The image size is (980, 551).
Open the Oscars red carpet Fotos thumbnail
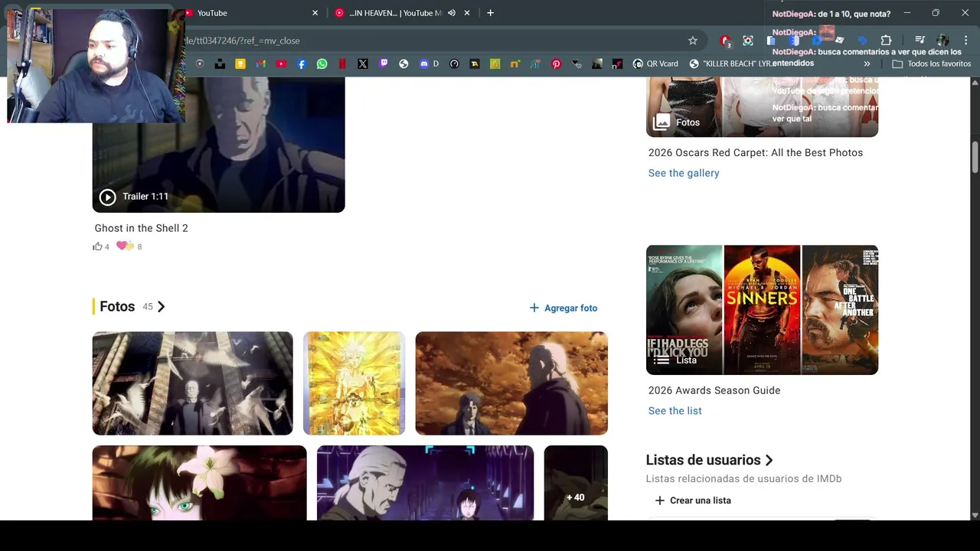[x=762, y=106]
